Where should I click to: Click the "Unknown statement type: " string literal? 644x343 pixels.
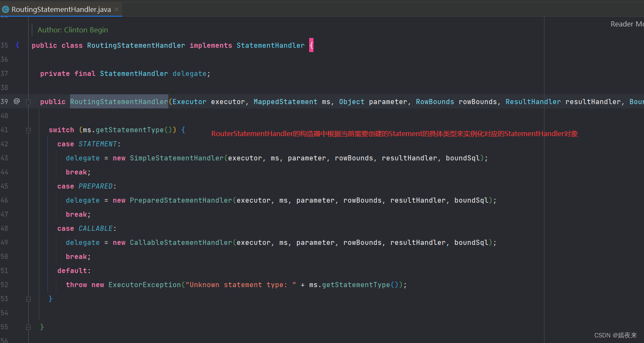(241, 285)
